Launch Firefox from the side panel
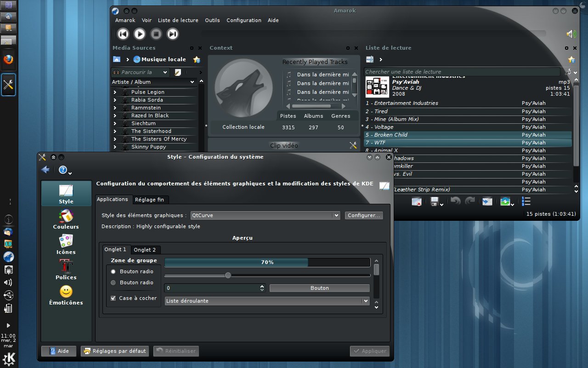The width and height of the screenshot is (588, 368). (x=9, y=60)
